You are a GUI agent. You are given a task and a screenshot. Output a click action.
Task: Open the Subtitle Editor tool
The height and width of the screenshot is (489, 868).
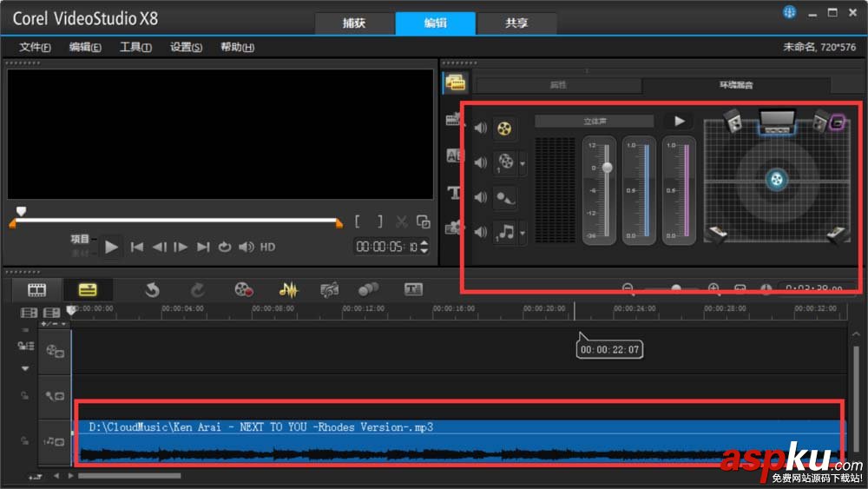pos(413,289)
